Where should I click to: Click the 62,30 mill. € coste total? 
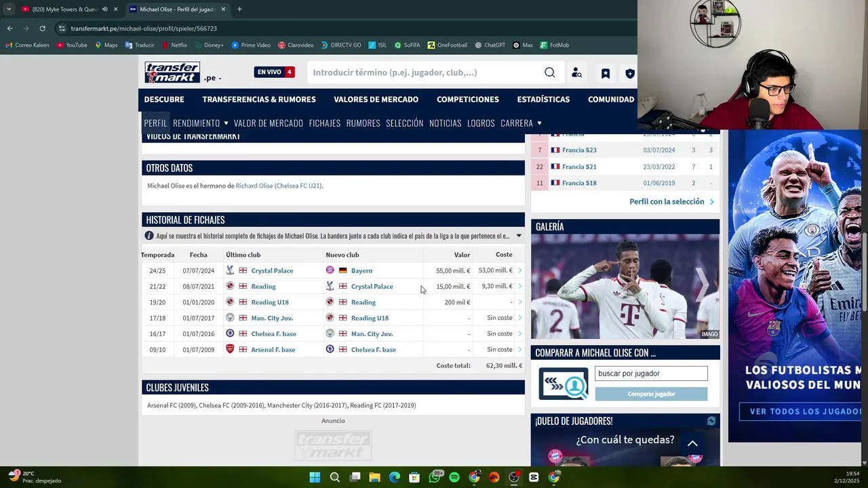coord(504,365)
